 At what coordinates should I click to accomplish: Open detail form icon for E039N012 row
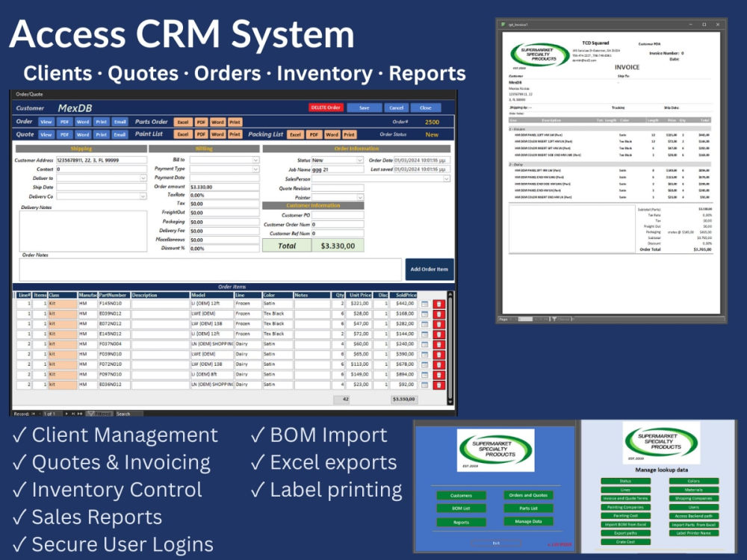(425, 314)
